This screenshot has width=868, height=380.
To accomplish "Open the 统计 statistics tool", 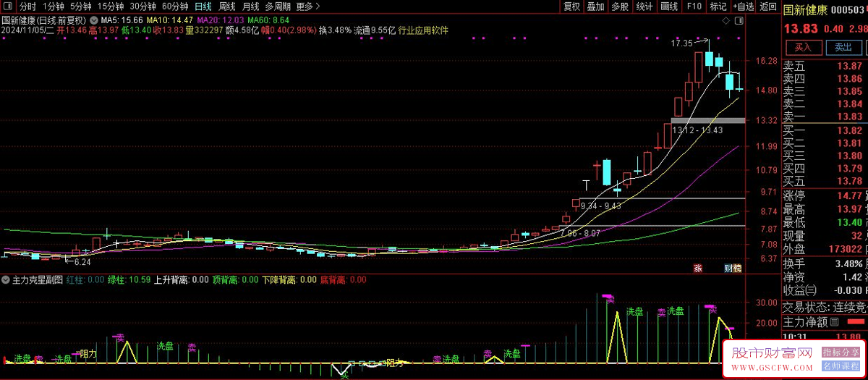I will (644, 7).
